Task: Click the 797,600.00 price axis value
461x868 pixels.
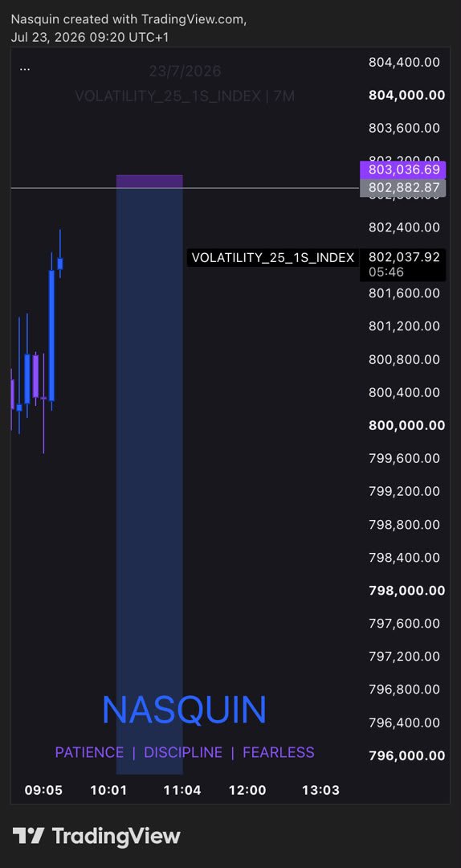Action: click(404, 624)
